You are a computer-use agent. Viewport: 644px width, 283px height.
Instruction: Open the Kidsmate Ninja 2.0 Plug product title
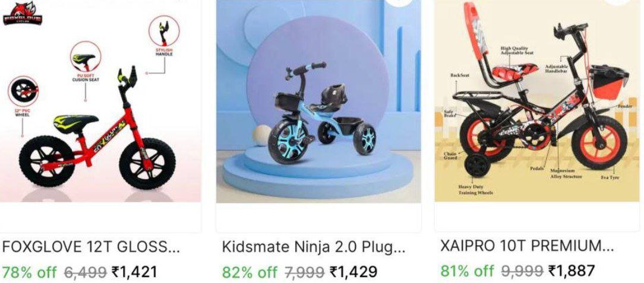(x=314, y=247)
